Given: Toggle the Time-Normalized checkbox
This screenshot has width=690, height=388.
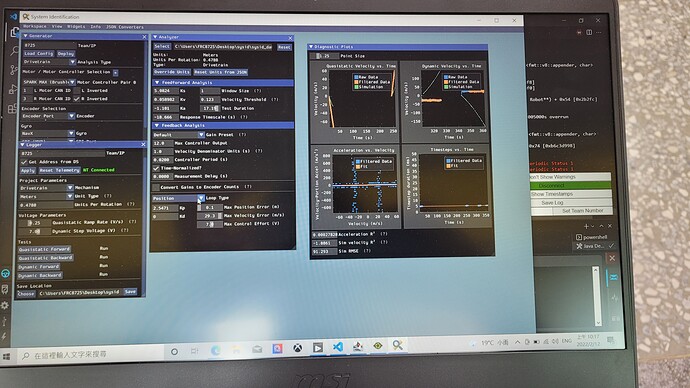Looking at the screenshot, I should pos(156,168).
